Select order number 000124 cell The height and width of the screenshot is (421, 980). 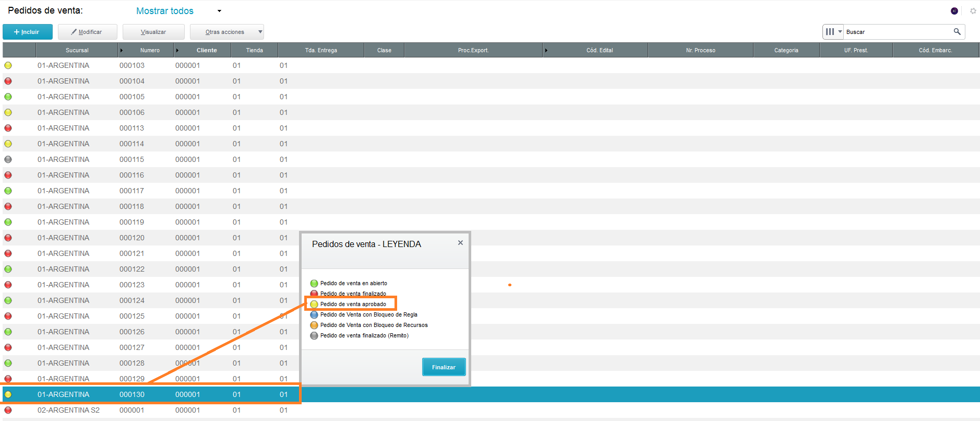tap(132, 300)
